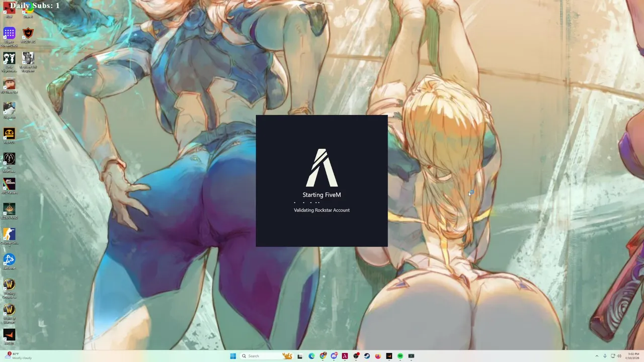Image resolution: width=644 pixels, height=362 pixels.
Task: Select The Mortuary desktop shortcut
Action: [x=9, y=163]
